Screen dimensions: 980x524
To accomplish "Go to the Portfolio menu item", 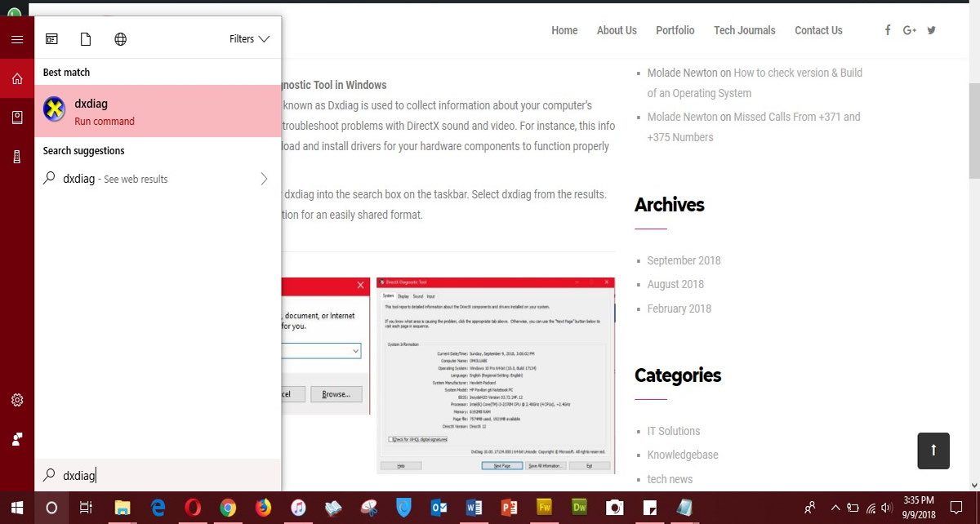I will (x=675, y=30).
